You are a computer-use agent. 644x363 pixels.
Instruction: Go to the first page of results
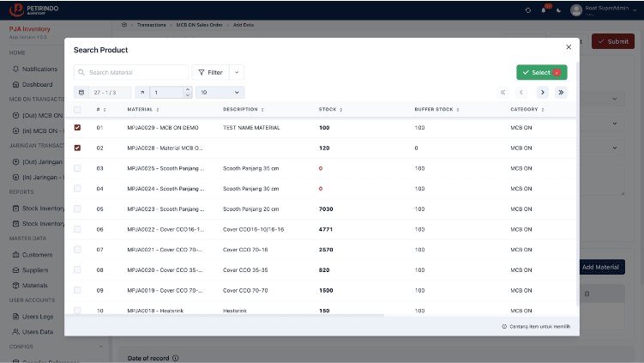coord(503,93)
